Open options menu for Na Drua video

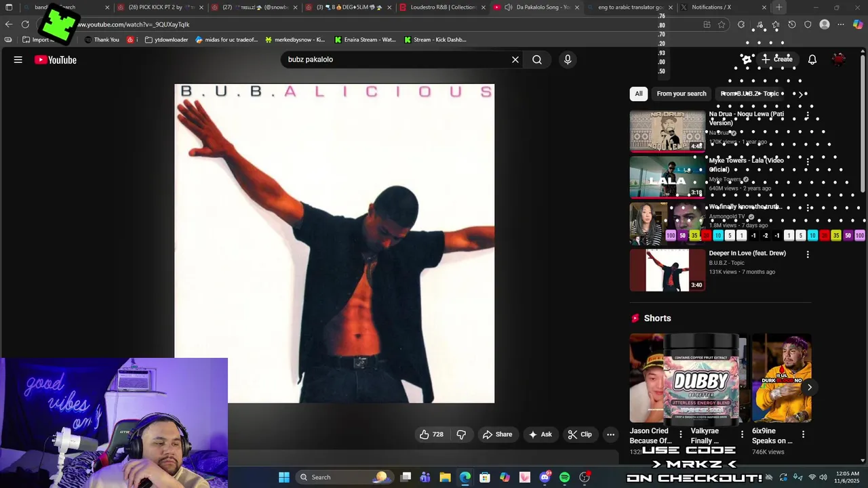[x=807, y=115]
